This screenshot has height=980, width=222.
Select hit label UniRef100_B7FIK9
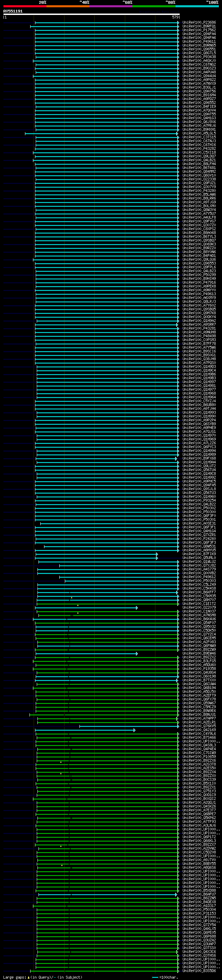point(199,554)
